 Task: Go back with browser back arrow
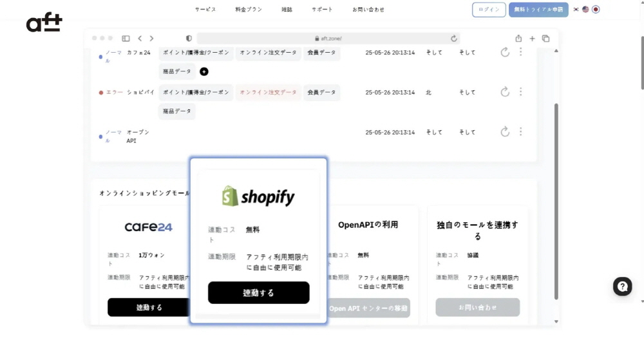tap(140, 38)
